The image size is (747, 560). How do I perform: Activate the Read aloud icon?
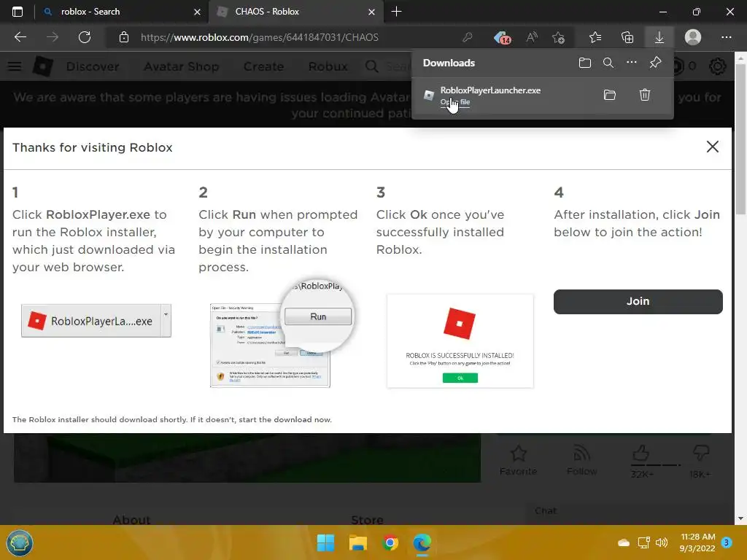pyautogui.click(x=532, y=37)
